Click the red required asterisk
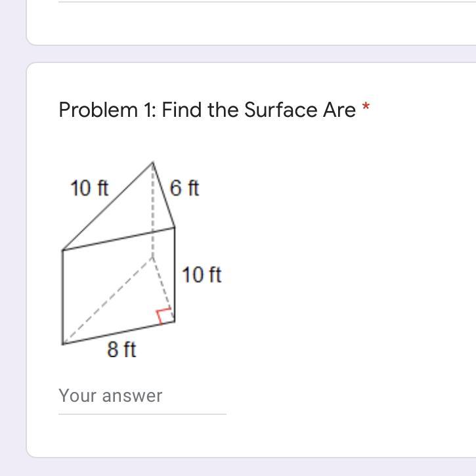 (x=366, y=107)
